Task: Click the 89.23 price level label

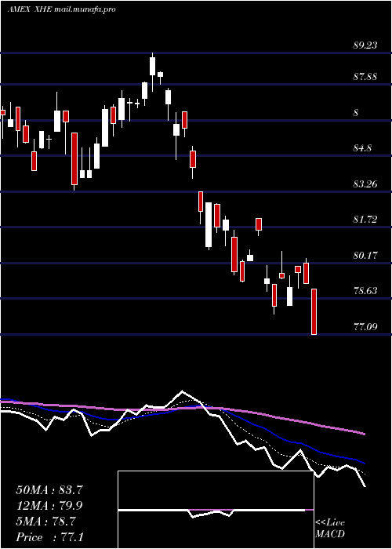Action: (365, 45)
